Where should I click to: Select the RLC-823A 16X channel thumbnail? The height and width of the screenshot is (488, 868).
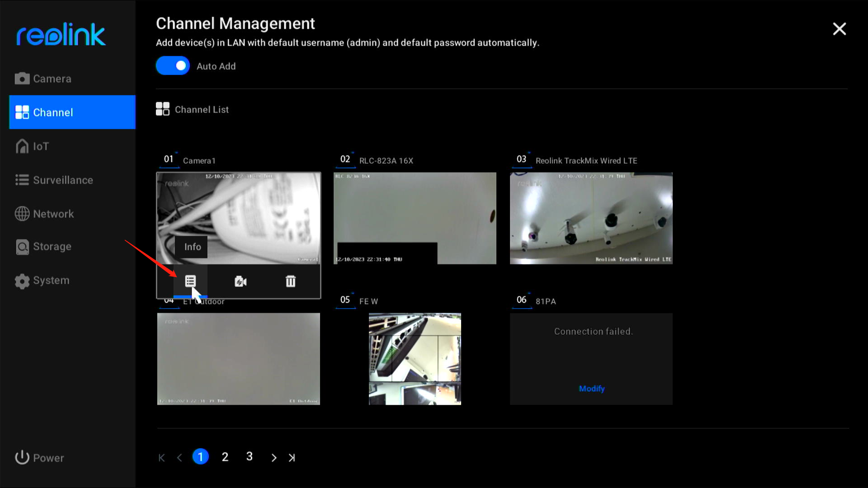pyautogui.click(x=415, y=218)
